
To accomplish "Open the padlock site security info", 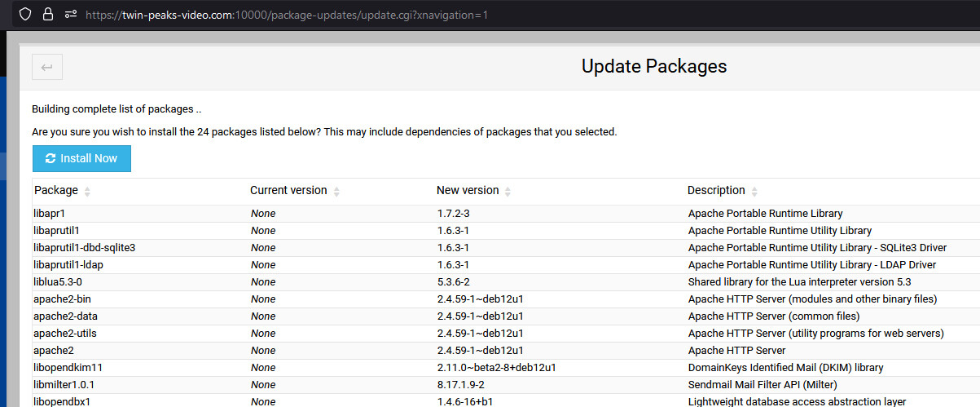I will pyautogui.click(x=48, y=15).
